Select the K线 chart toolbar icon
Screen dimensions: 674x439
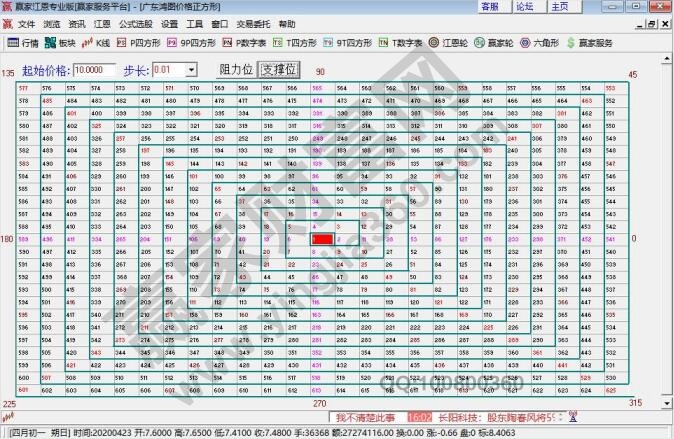click(96, 43)
